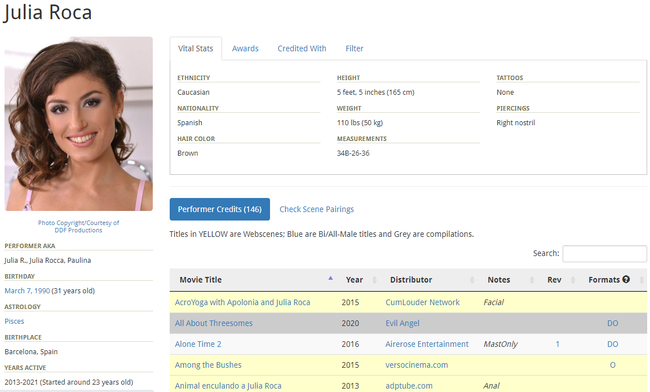650x392 pixels.
Task: Click the performer profile photo
Action: point(79,124)
